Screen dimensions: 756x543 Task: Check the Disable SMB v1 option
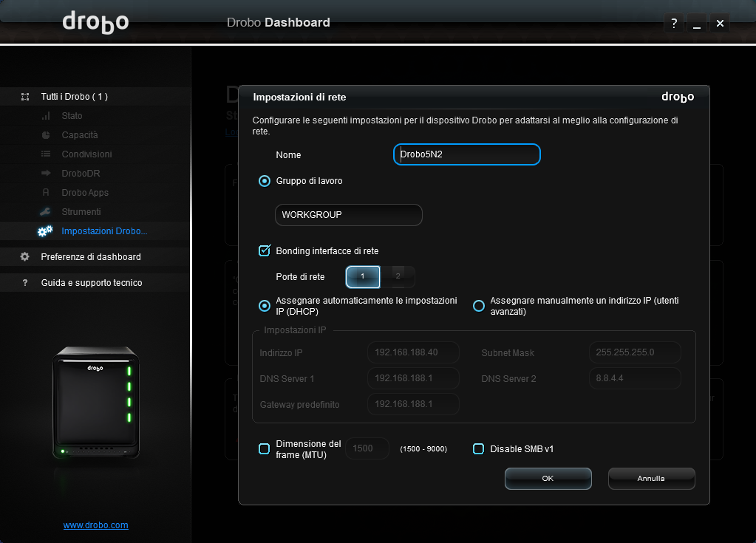[479, 448]
